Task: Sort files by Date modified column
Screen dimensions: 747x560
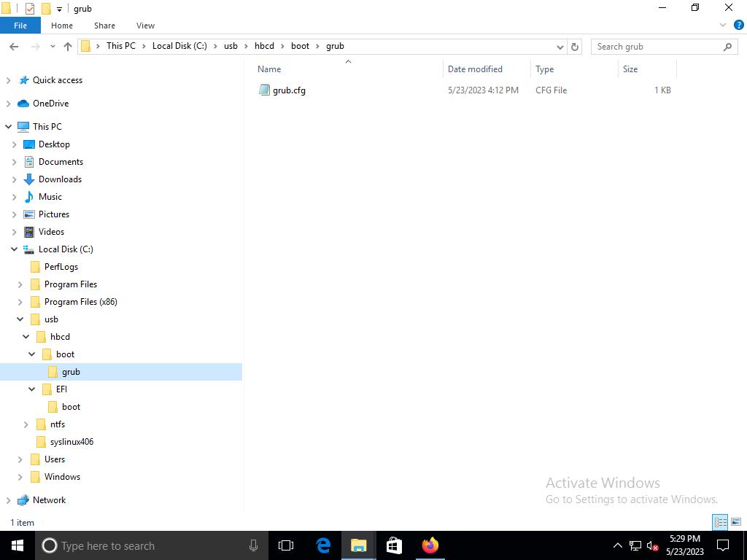Action: click(x=475, y=69)
